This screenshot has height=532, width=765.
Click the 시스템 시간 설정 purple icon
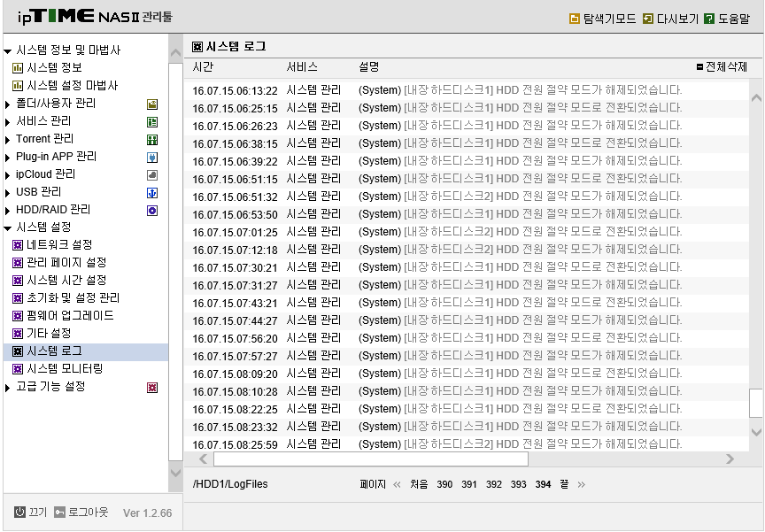(x=18, y=281)
